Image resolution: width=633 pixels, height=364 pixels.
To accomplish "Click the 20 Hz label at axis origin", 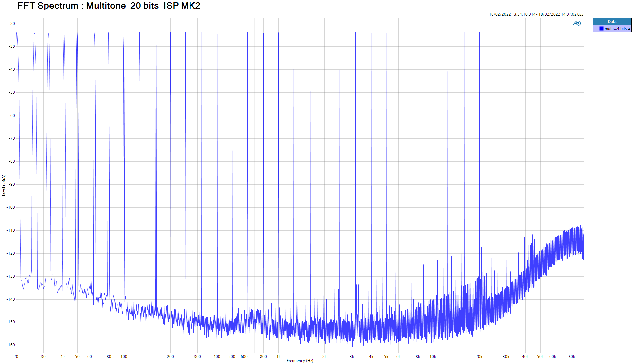I will pyautogui.click(x=16, y=357).
